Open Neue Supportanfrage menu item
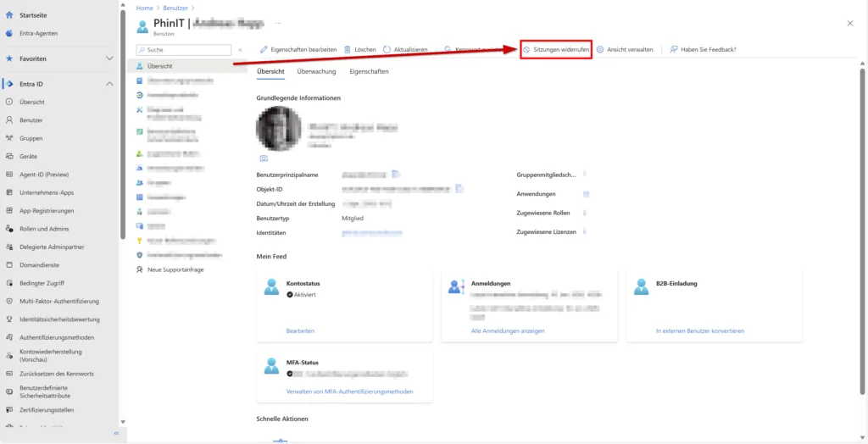Viewport: 868px width, 444px height. click(175, 269)
